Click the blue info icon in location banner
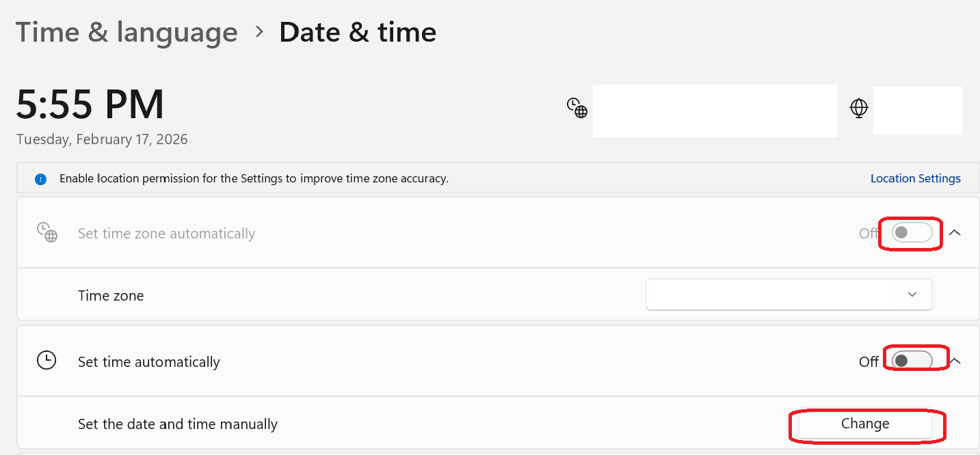 click(x=40, y=179)
